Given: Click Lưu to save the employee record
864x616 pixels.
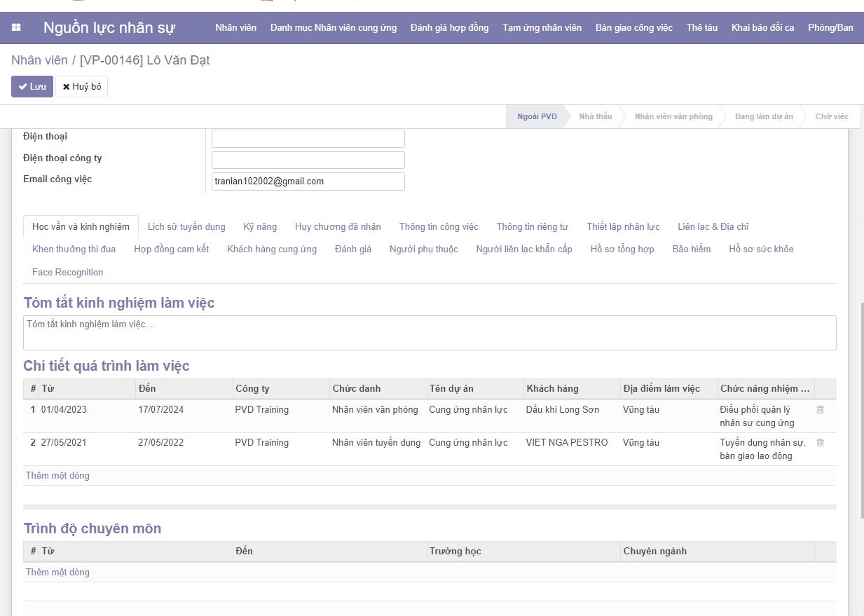Looking at the screenshot, I should click(x=32, y=87).
